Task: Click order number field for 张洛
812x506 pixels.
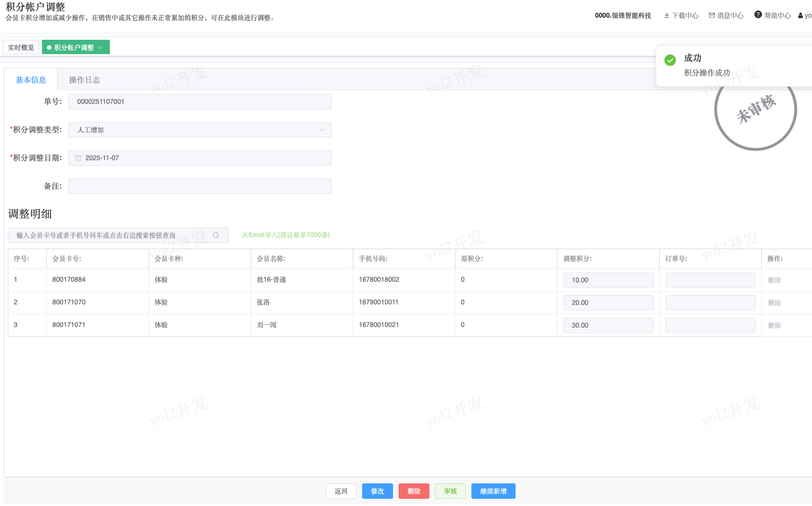Action: (710, 303)
